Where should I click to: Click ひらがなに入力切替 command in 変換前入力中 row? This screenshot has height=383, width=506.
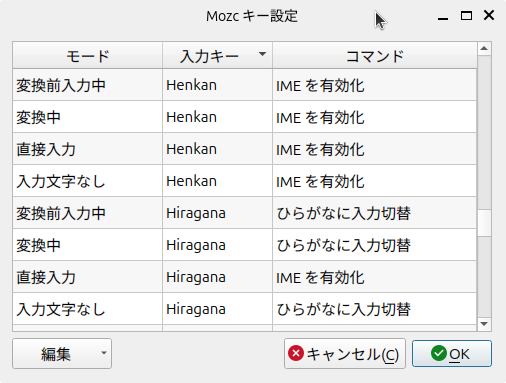click(375, 213)
